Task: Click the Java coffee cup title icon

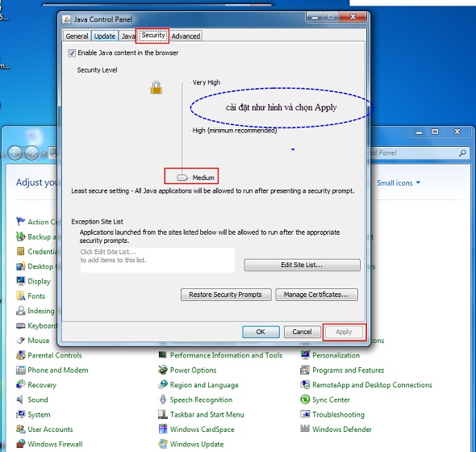Action: tap(66, 19)
